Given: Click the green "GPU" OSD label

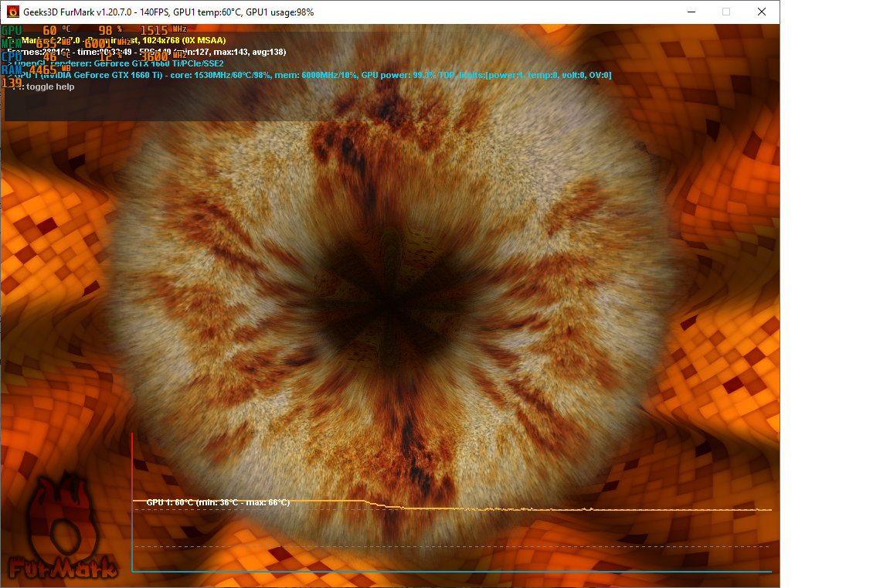Looking at the screenshot, I should coord(12,31).
